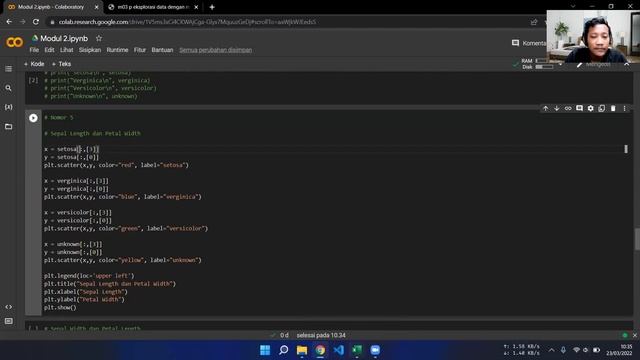Viewport: 640px width, 360px height.
Task: Copy link to cell icon
Action: click(x=568, y=108)
